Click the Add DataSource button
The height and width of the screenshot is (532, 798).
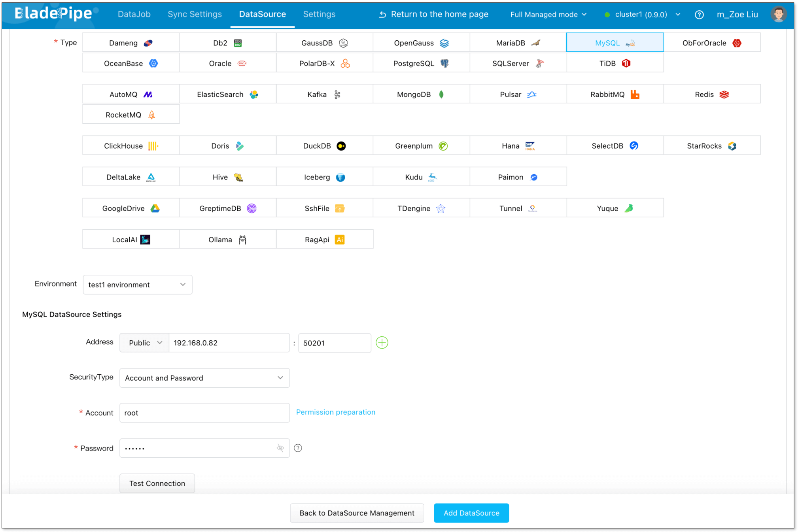tap(471, 513)
